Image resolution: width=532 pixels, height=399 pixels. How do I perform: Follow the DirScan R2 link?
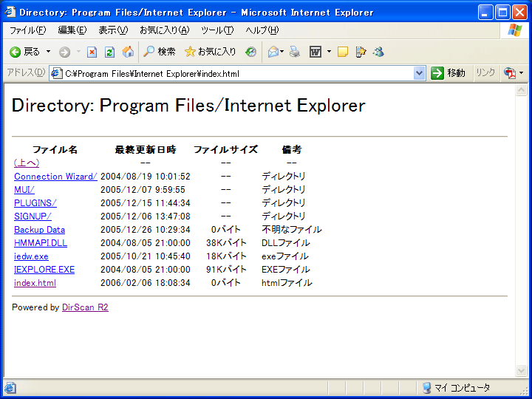85,307
